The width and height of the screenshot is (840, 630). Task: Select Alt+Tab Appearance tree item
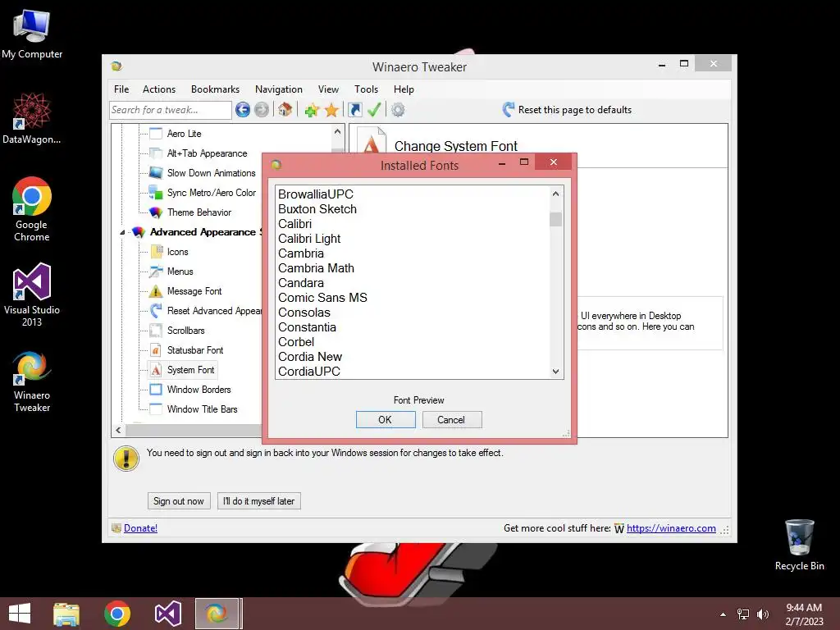(x=208, y=153)
